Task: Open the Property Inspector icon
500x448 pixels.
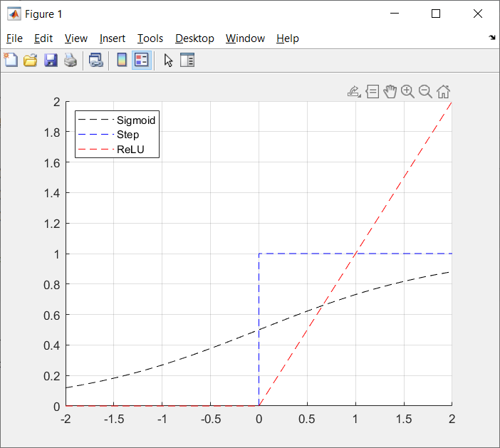Action: point(187,60)
